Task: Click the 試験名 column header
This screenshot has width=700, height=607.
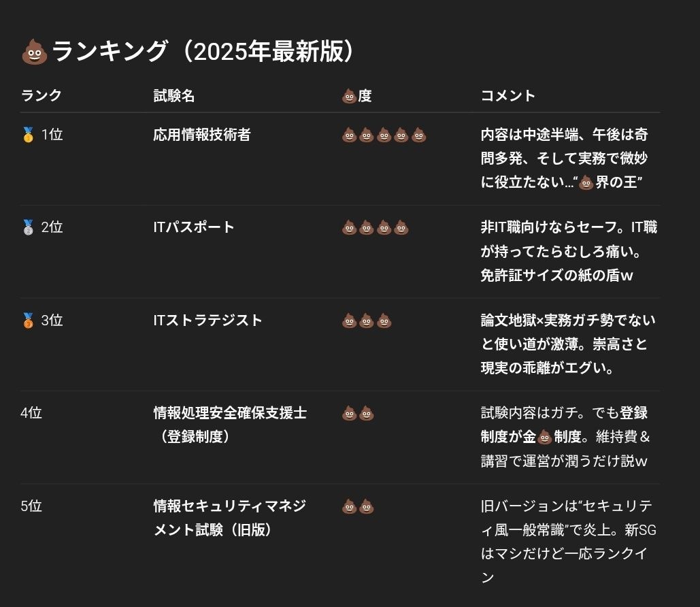Action: (x=174, y=96)
